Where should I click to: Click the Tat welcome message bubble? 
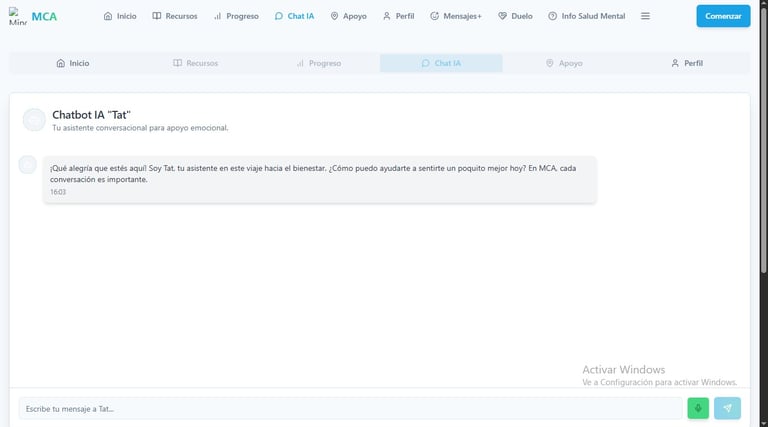[320, 179]
